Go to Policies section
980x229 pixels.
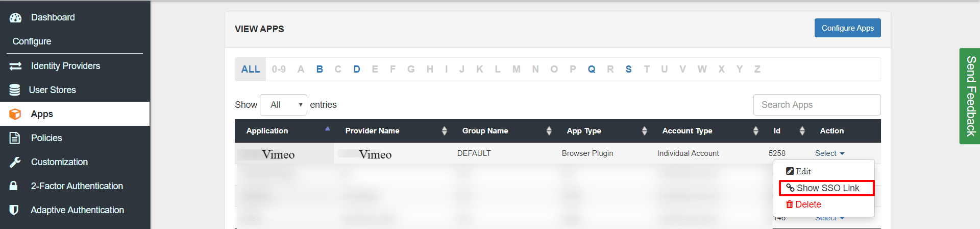pos(46,138)
